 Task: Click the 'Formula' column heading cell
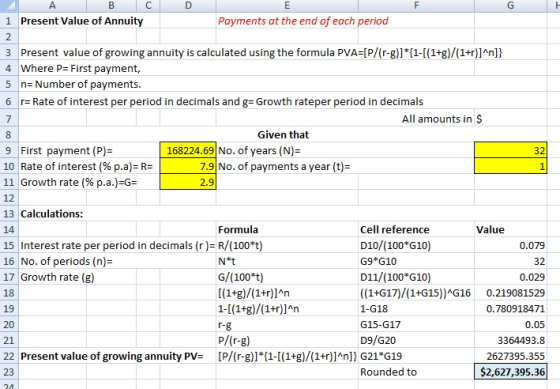[x=238, y=229]
